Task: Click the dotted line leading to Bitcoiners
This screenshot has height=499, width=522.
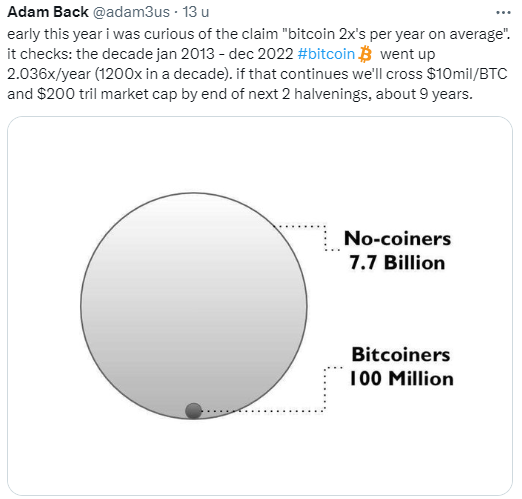Action: pos(263,389)
